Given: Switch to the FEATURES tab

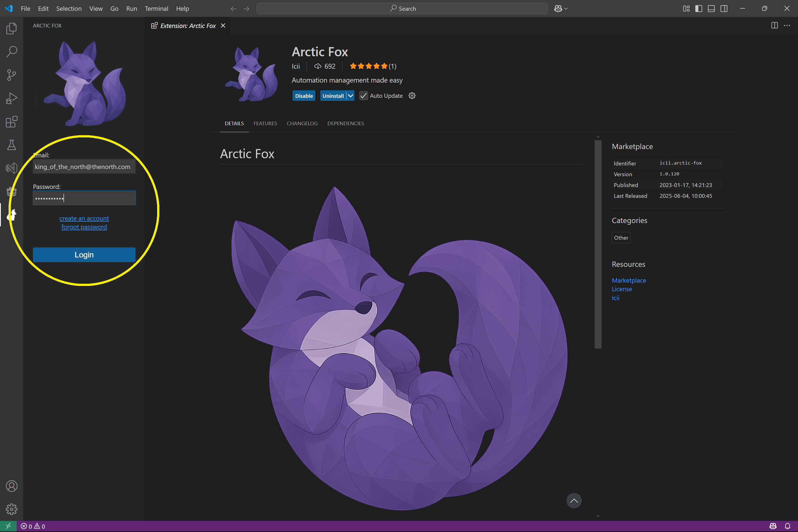Looking at the screenshot, I should (265, 123).
